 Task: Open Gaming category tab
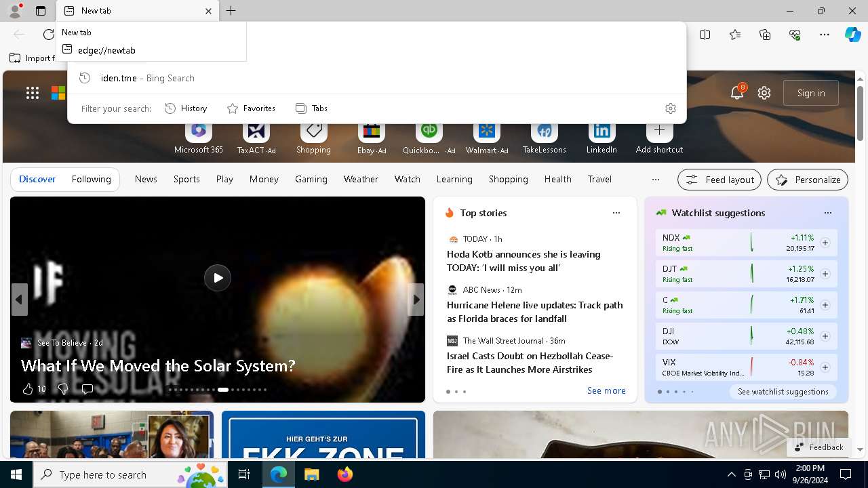click(x=311, y=179)
